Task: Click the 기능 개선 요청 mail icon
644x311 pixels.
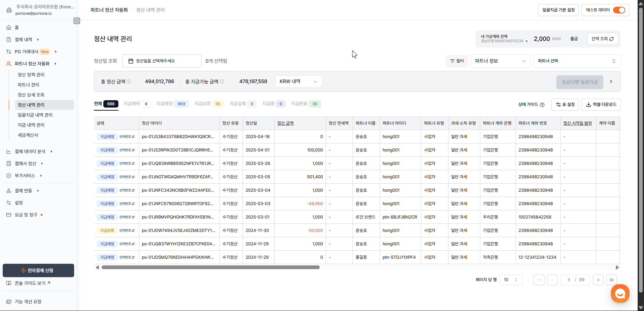Action: point(9,302)
